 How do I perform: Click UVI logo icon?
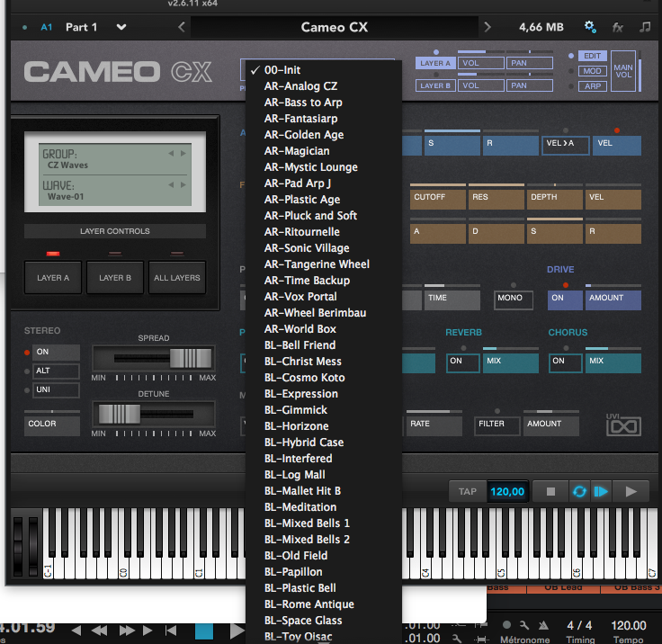(623, 425)
